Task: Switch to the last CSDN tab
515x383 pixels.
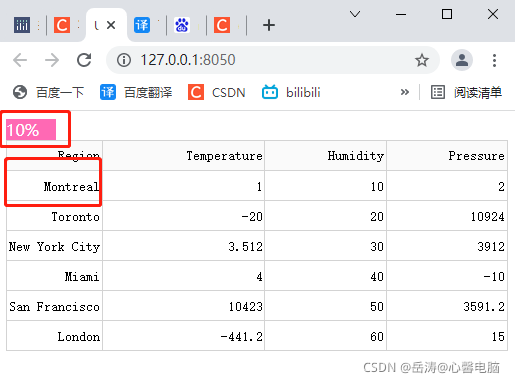Action: [222, 25]
